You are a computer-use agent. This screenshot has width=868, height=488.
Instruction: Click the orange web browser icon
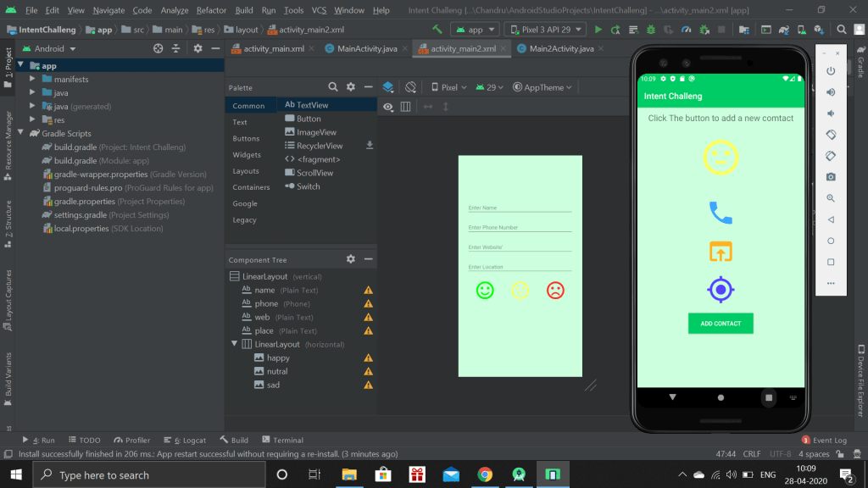click(x=721, y=252)
